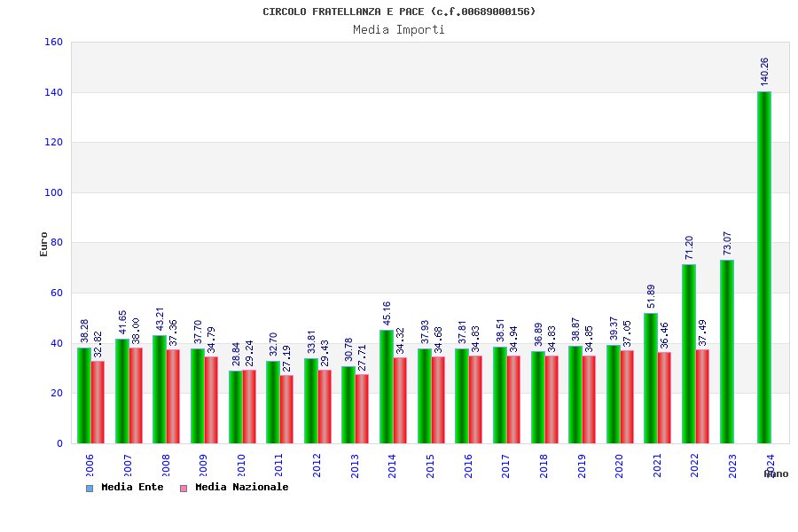Click the Media Ente legend label

tap(132, 487)
